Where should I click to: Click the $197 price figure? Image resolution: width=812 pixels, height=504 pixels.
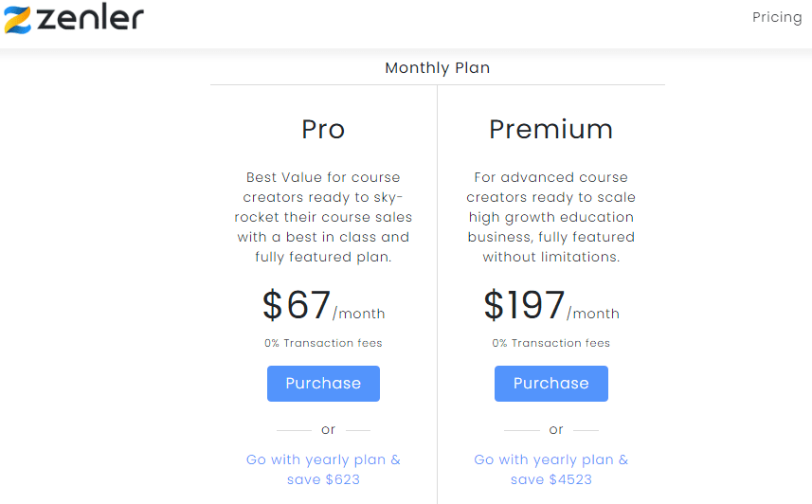coord(524,304)
